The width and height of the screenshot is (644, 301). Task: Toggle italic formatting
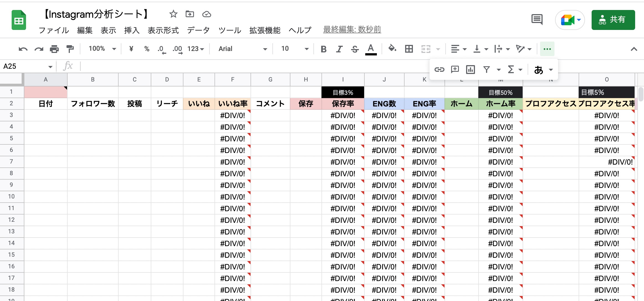[339, 49]
